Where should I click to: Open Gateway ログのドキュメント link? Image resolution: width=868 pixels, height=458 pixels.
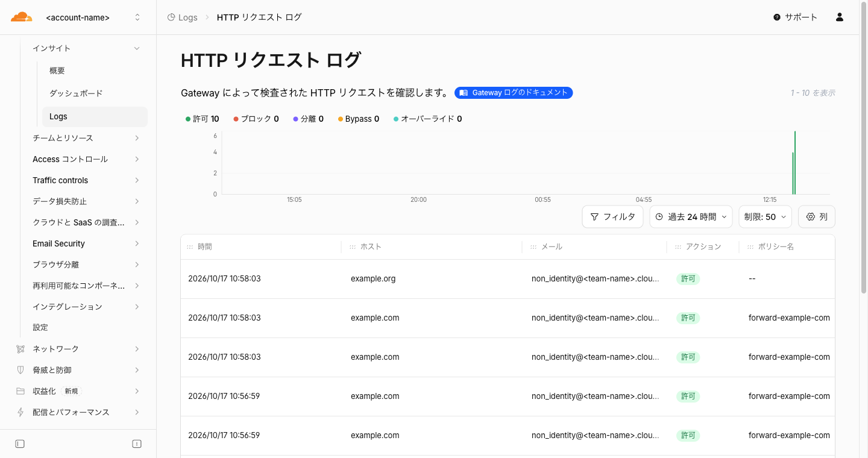[514, 93]
